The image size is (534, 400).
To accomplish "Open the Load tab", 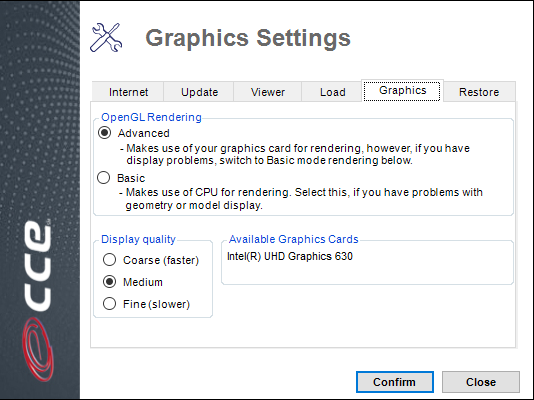I will (x=332, y=92).
